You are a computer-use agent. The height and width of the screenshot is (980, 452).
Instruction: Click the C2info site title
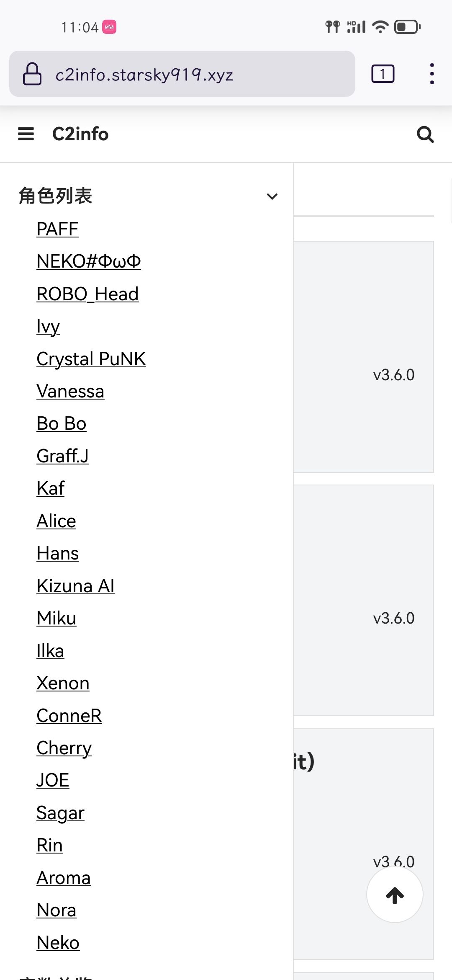tap(80, 134)
